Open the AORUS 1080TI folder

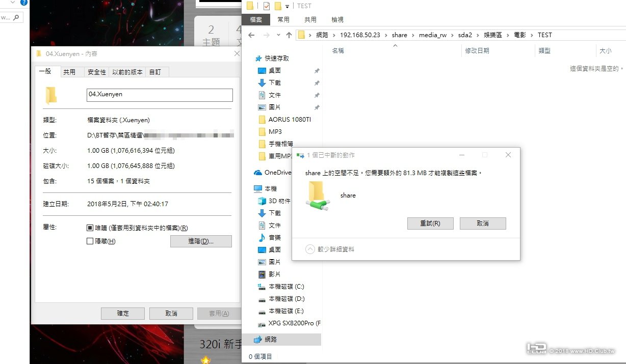coord(290,120)
